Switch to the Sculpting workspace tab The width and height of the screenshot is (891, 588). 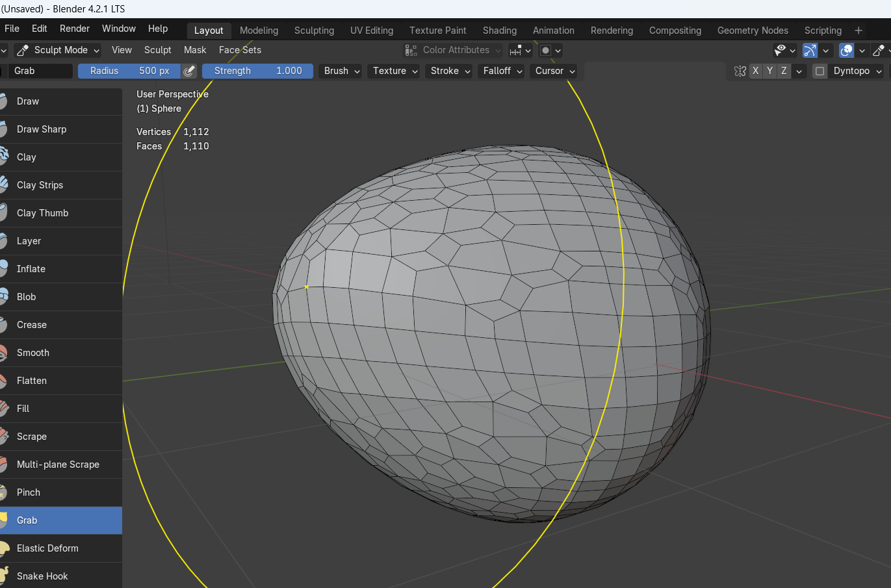pyautogui.click(x=314, y=31)
